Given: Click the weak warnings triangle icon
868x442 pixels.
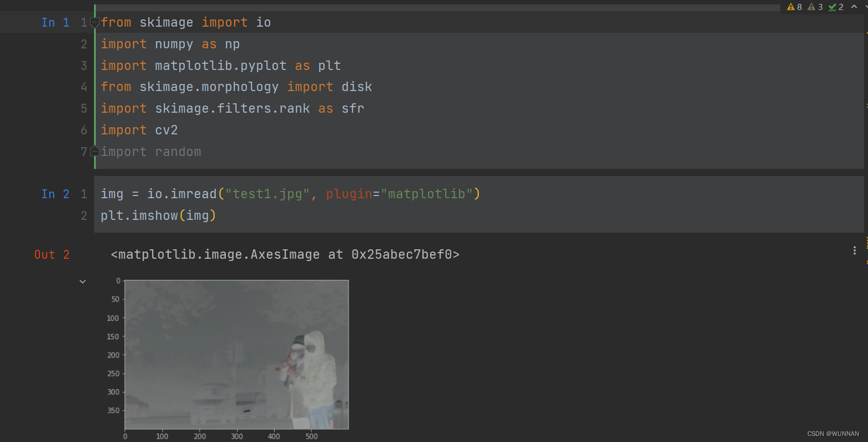Looking at the screenshot, I should (811, 7).
